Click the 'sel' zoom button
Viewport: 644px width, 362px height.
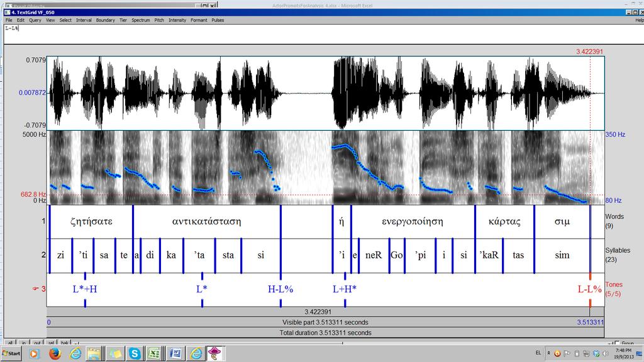pos(51,343)
